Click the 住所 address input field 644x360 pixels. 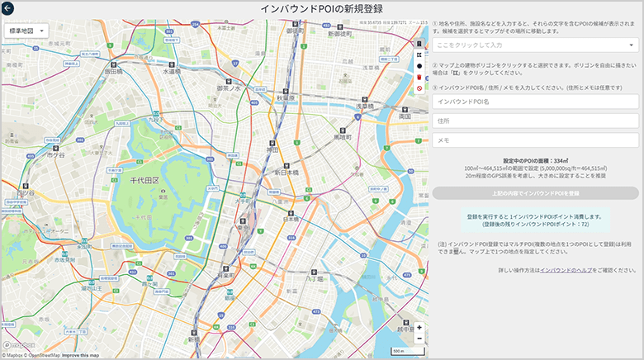(536, 121)
